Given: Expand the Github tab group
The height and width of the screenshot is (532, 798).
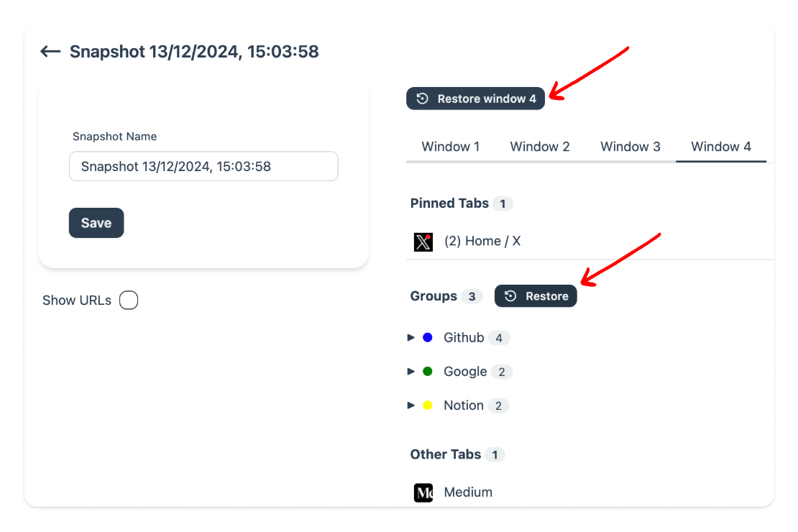Looking at the screenshot, I should point(411,337).
